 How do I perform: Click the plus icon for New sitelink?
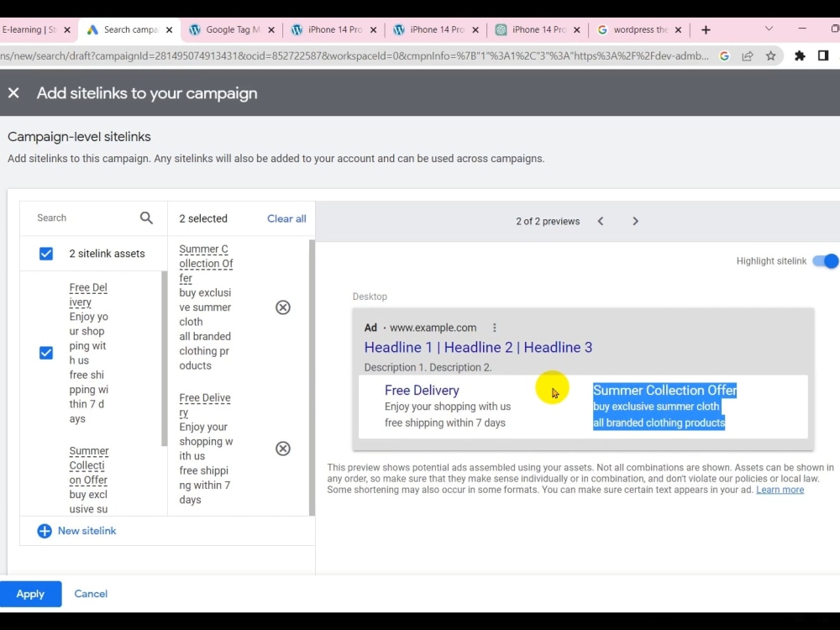(45, 531)
